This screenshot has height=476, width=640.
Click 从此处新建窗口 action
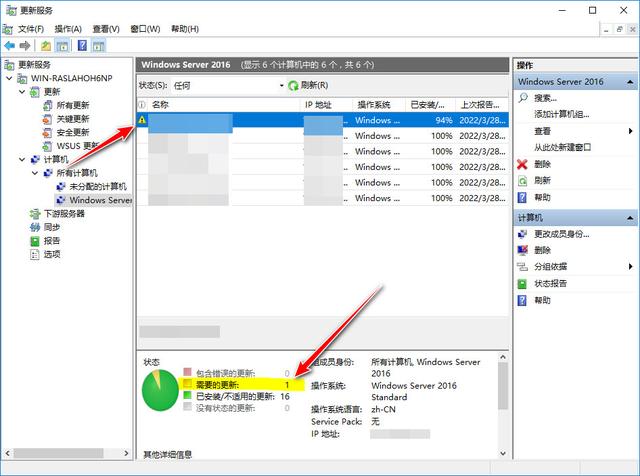pos(562,147)
